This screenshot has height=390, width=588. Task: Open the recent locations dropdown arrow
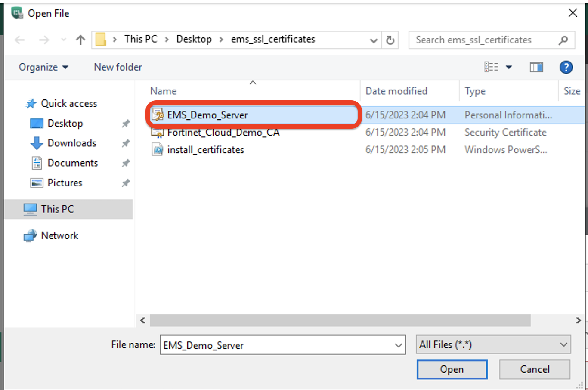point(64,40)
